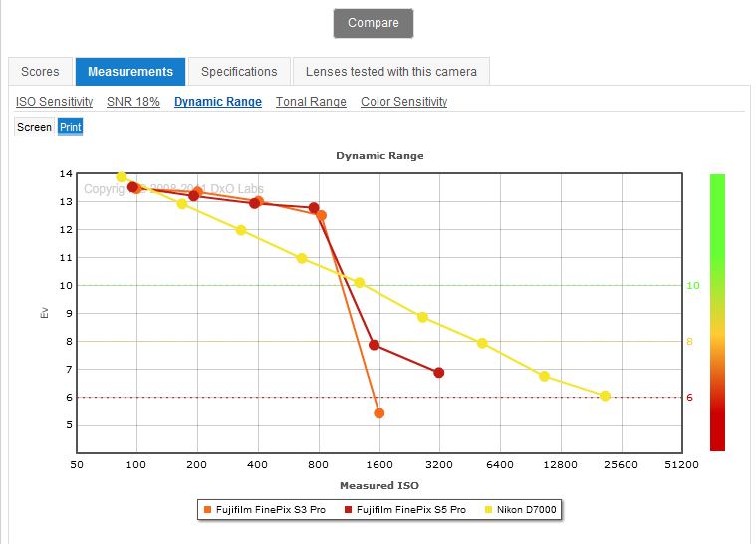
Task: Select the Dynamic Range measurement link
Action: (218, 102)
